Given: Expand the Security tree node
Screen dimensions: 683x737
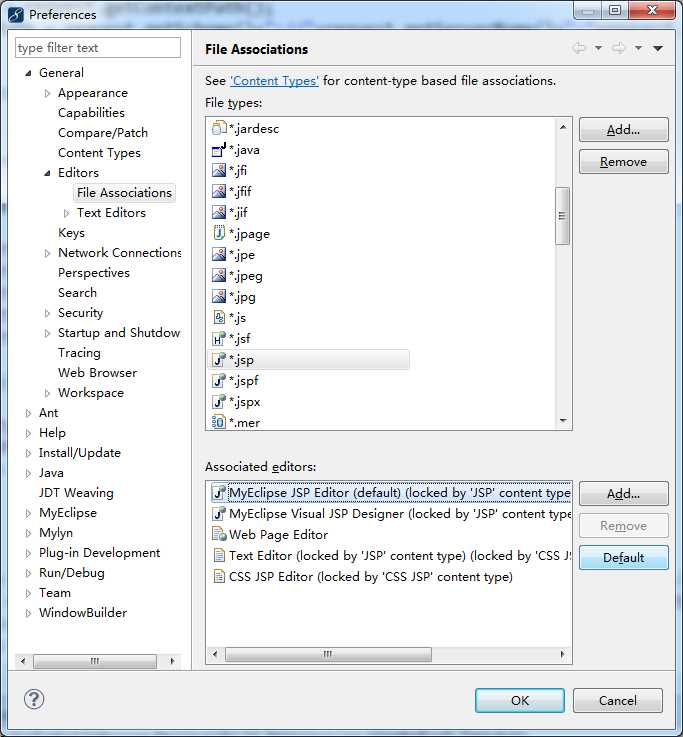Looking at the screenshot, I should coord(47,313).
